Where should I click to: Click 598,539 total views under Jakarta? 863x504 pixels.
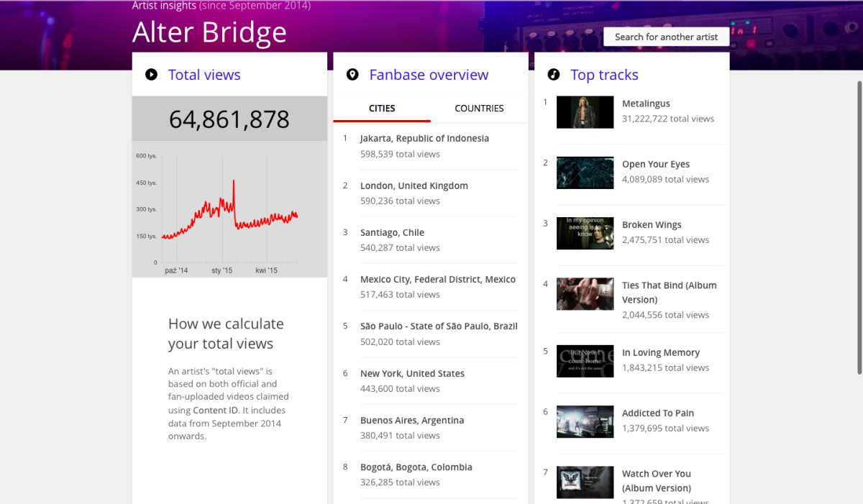coord(400,154)
